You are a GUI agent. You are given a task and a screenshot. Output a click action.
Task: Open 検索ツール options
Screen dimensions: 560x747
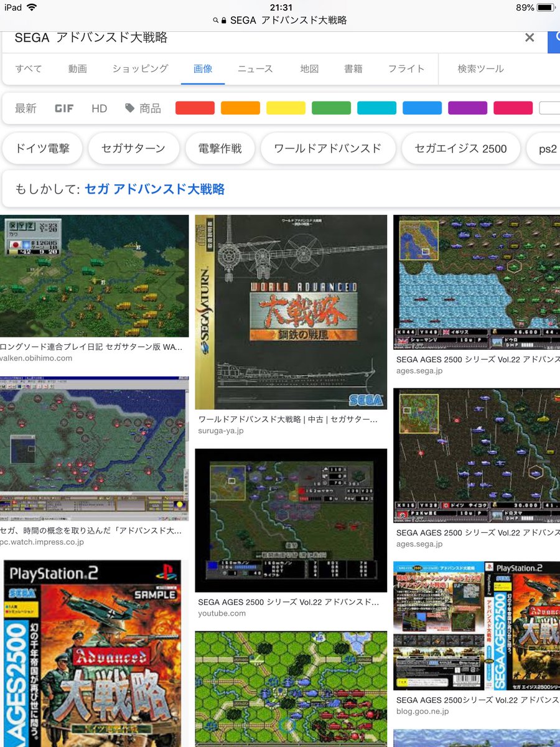click(x=480, y=68)
